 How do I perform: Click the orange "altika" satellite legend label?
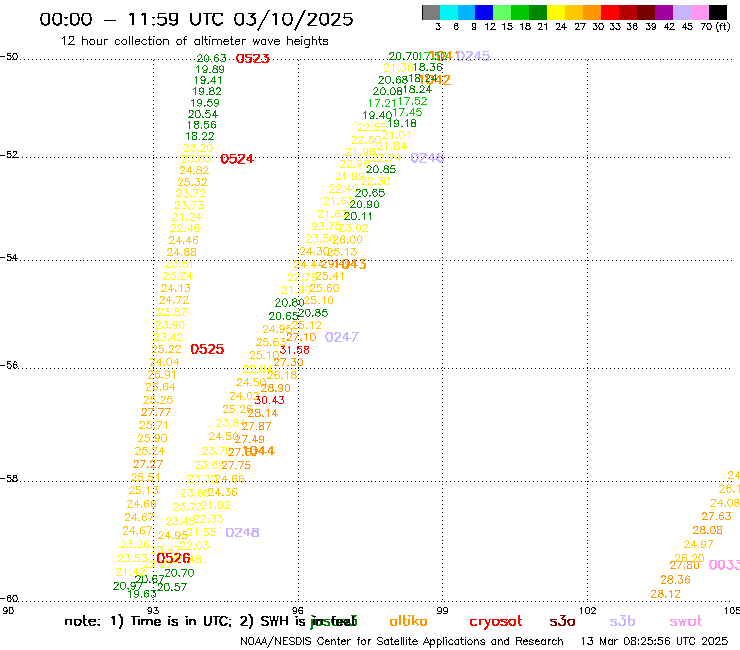click(x=408, y=621)
